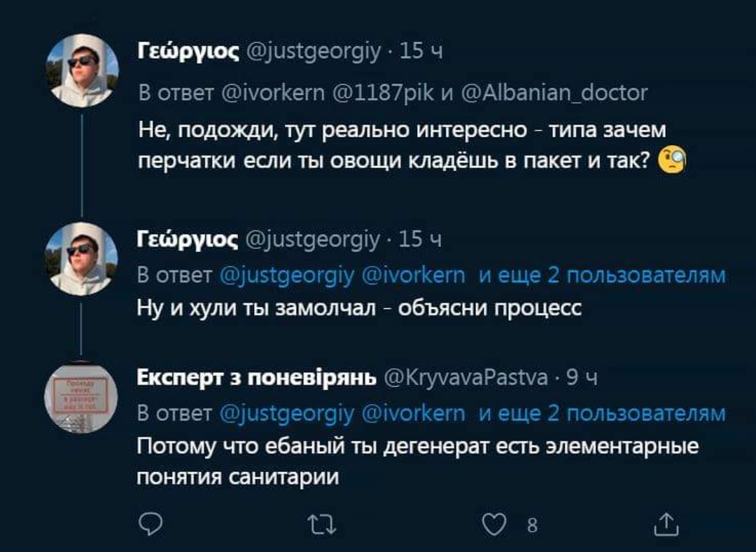Image resolution: width=756 pixels, height=552 pixels.
Task: Expand 'и еще 2 пользователям' in third tweet
Action: (x=602, y=414)
